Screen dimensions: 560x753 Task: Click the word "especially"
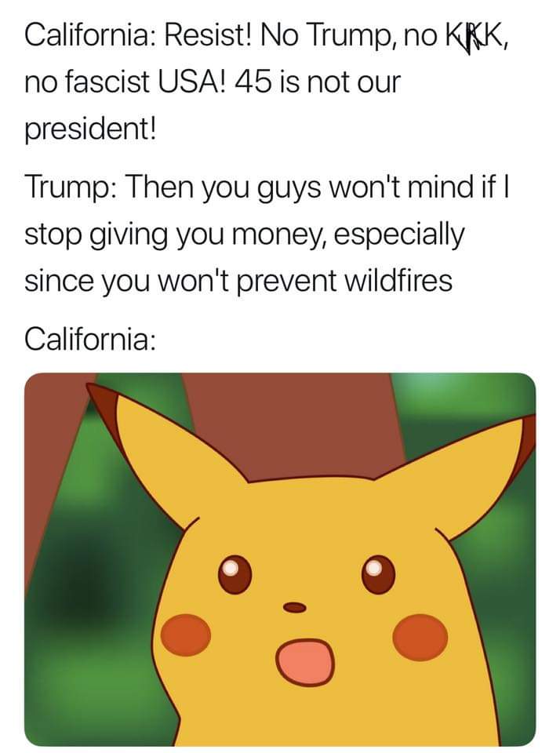click(397, 236)
